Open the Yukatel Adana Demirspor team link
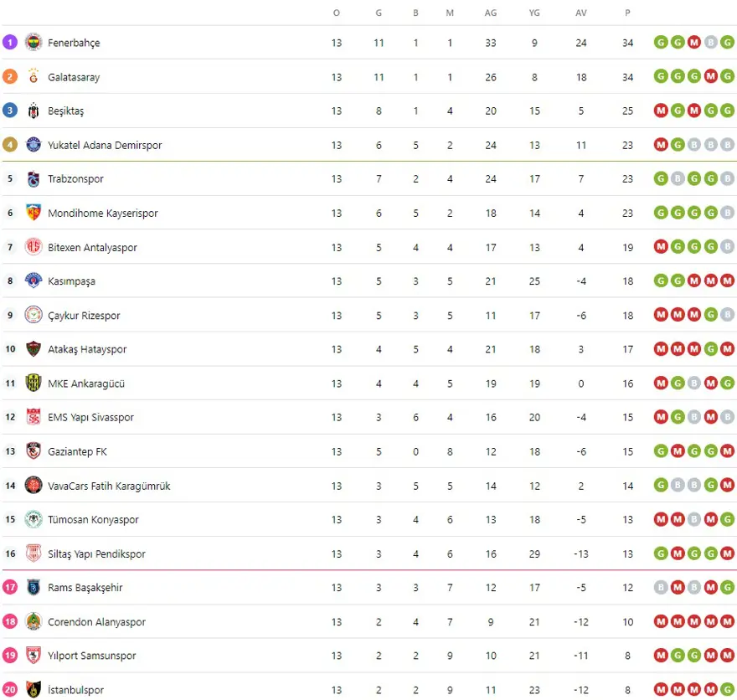 105,145
